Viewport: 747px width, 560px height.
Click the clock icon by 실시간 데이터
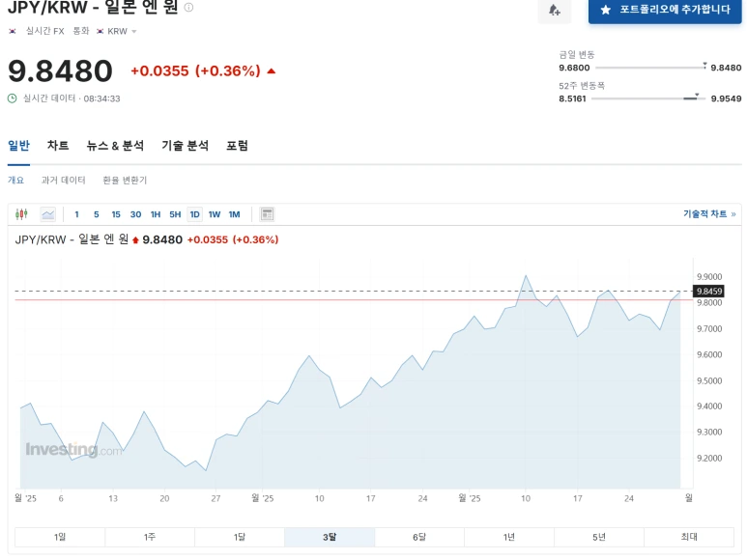point(13,98)
